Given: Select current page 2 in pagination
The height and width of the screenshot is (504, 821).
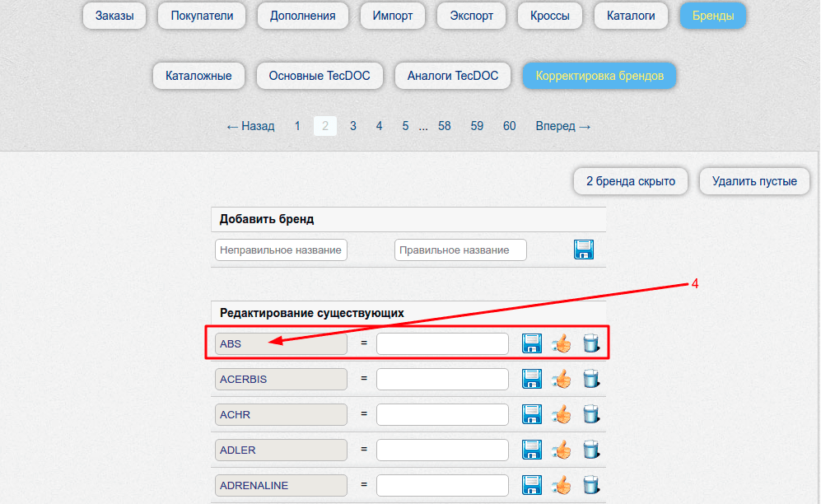Looking at the screenshot, I should tap(325, 126).
